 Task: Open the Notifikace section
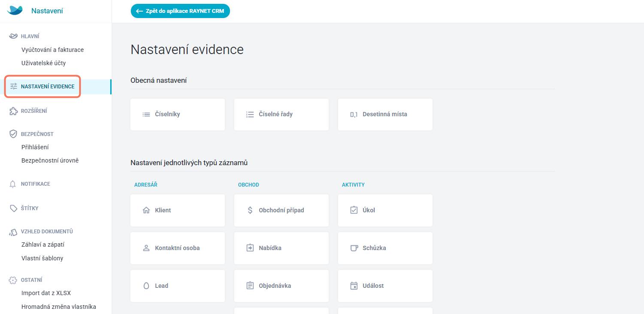36,184
